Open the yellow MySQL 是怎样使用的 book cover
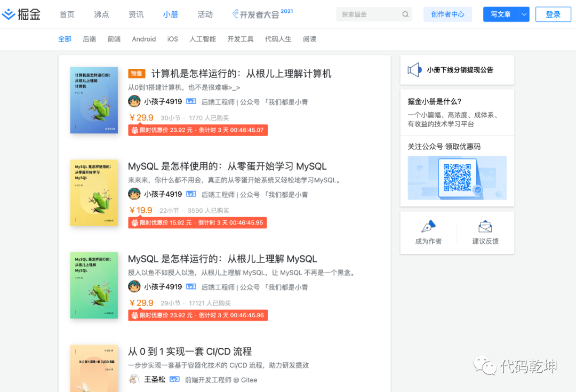Viewport: 576px width, 392px height. coord(94,193)
